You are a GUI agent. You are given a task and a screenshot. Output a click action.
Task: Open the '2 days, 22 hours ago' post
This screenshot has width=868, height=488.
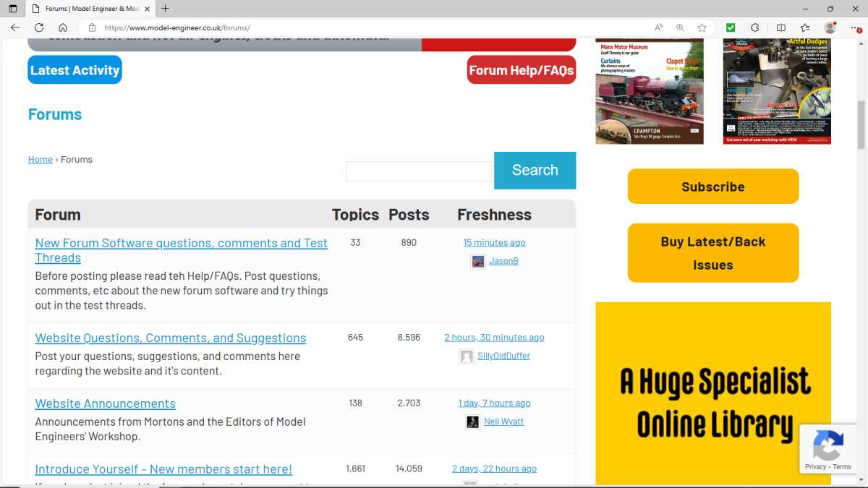(x=494, y=468)
